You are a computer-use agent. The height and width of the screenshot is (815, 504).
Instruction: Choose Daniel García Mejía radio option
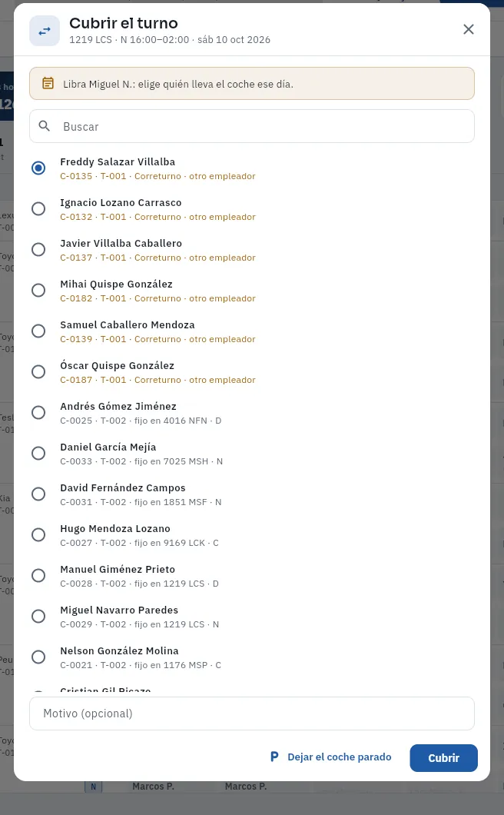tap(38, 453)
